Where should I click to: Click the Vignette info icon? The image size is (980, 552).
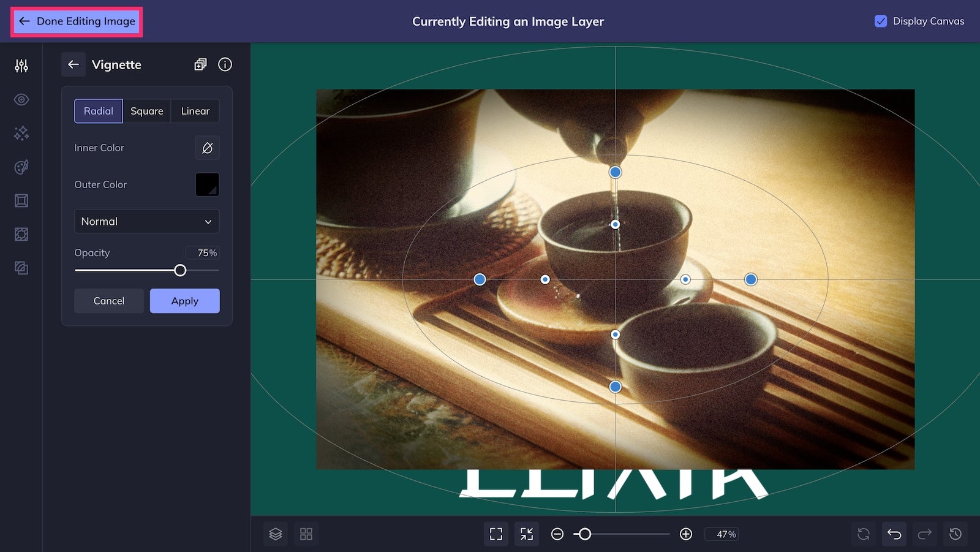coord(225,64)
